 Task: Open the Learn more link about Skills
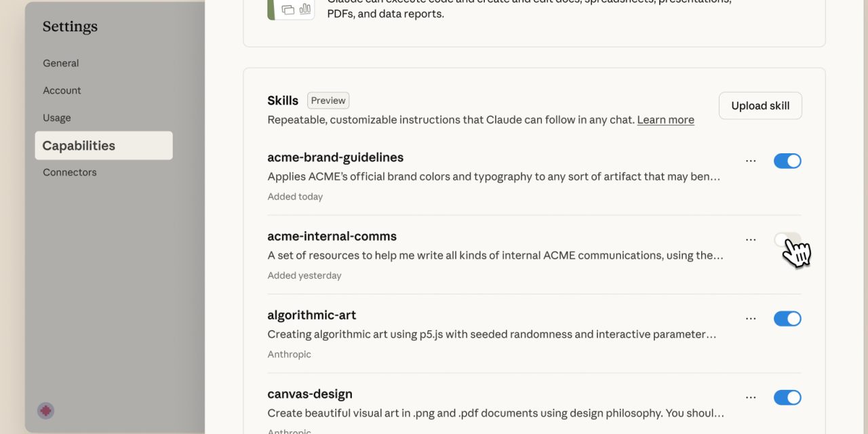coord(665,119)
